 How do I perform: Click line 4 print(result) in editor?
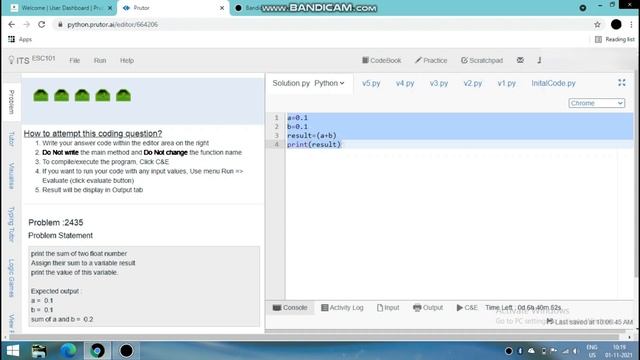tap(314, 144)
